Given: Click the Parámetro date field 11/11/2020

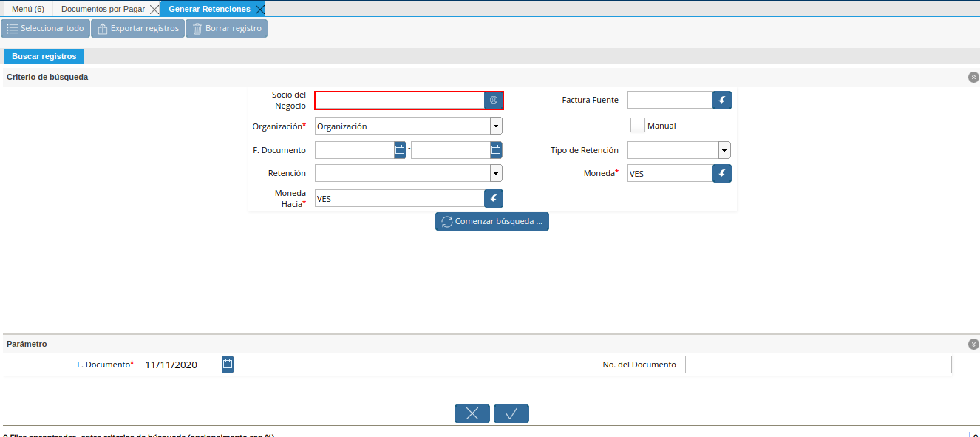Looking at the screenshot, I should [x=182, y=365].
